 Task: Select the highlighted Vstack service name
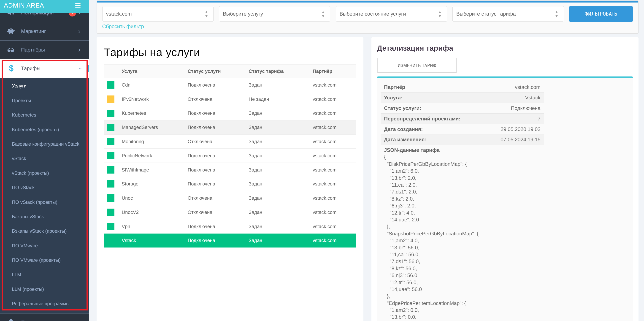(x=129, y=240)
